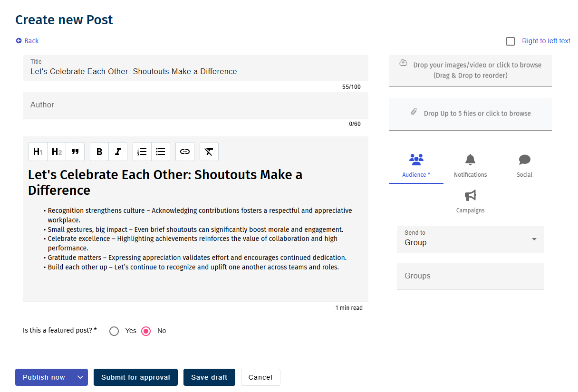The height and width of the screenshot is (392, 578).
Task: Insert a bulleted list
Action: [x=161, y=152]
